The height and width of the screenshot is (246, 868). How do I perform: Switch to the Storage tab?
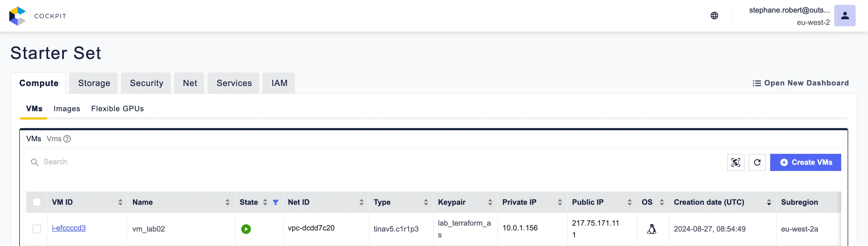(x=94, y=83)
